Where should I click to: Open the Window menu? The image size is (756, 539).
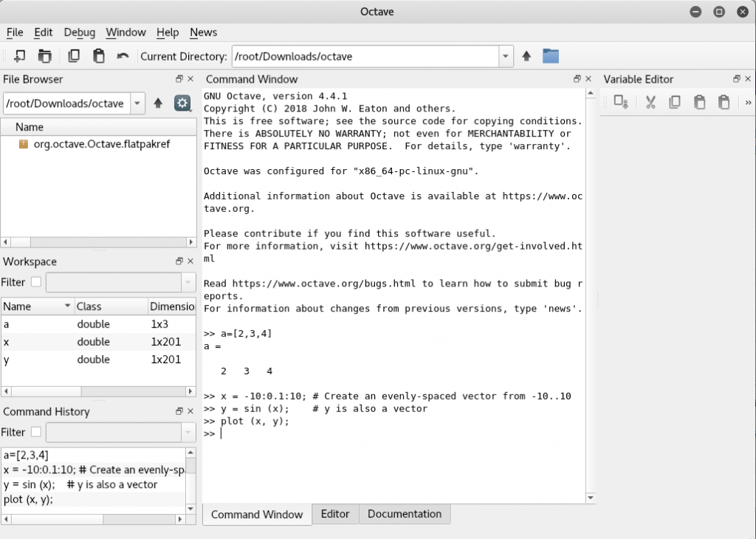click(x=126, y=32)
